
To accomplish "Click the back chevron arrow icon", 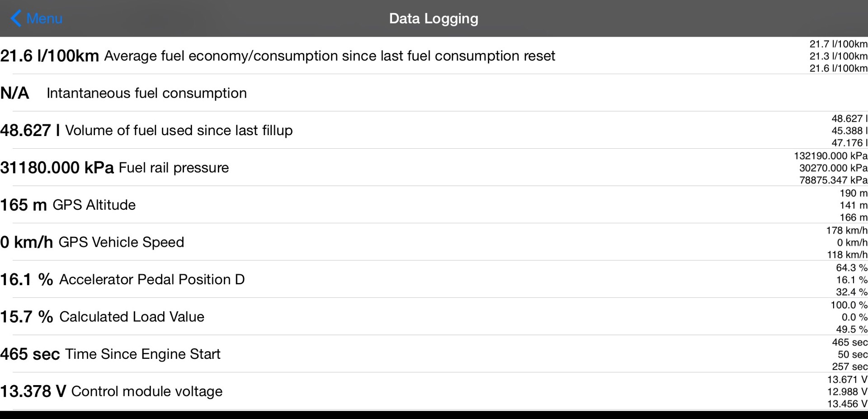I will (x=16, y=19).
